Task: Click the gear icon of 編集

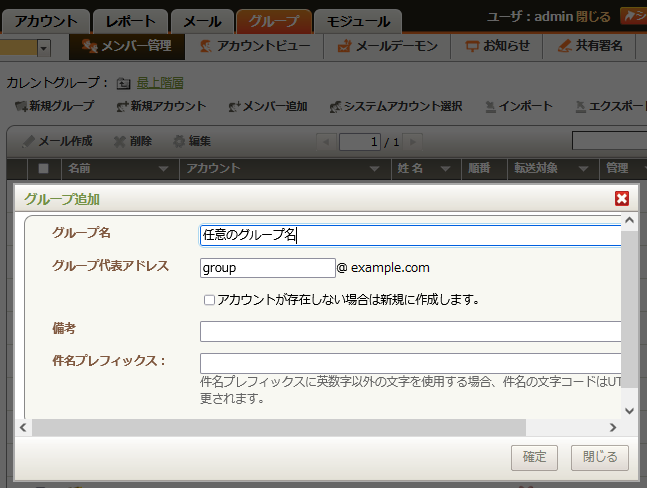Action: (179, 141)
